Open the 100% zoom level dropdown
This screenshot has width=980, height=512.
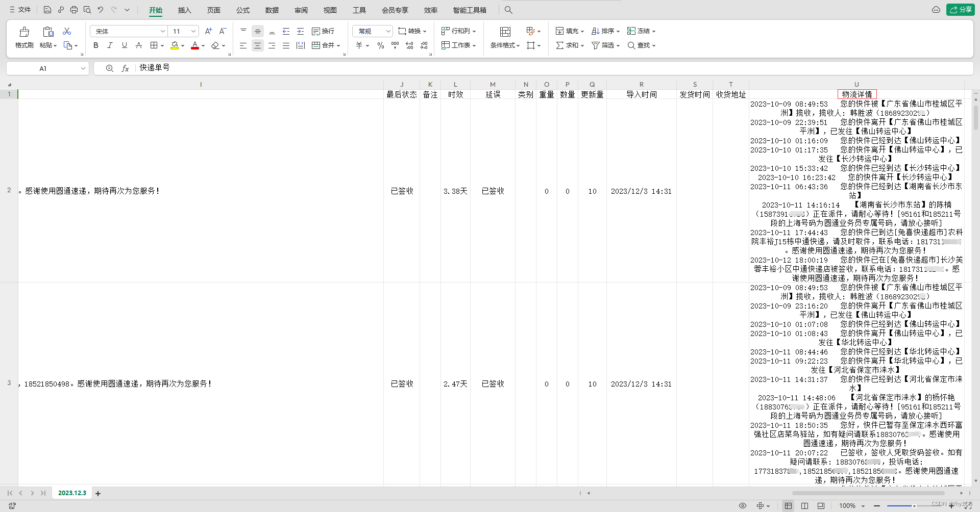click(x=852, y=506)
